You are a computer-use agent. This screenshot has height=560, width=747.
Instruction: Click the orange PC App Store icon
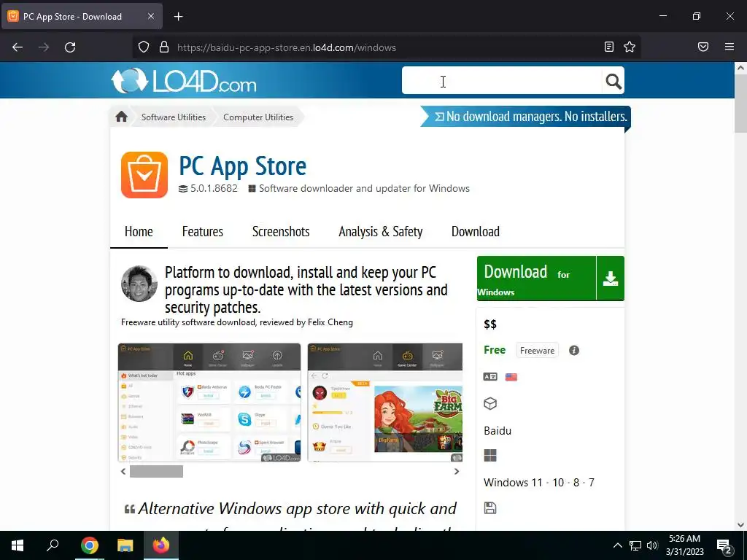[x=144, y=175]
